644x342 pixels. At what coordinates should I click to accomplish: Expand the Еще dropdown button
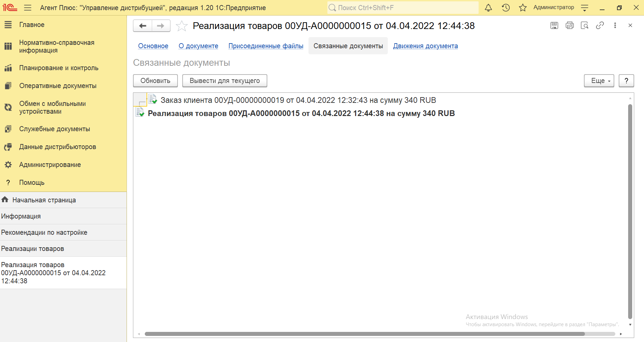[599, 81]
